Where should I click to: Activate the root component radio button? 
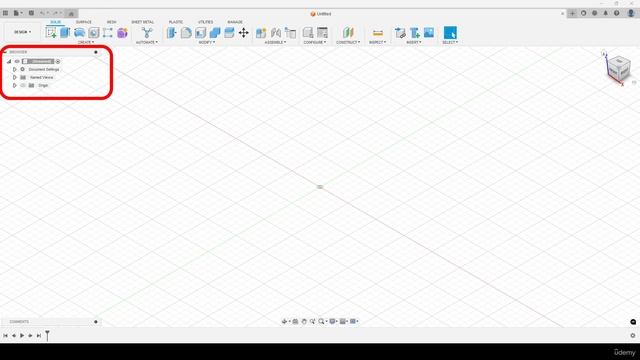tap(58, 62)
